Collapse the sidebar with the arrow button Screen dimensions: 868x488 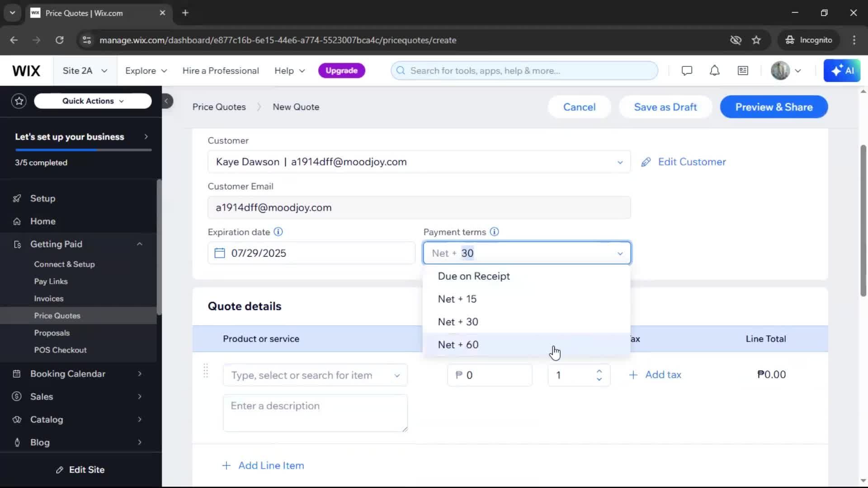(x=166, y=101)
